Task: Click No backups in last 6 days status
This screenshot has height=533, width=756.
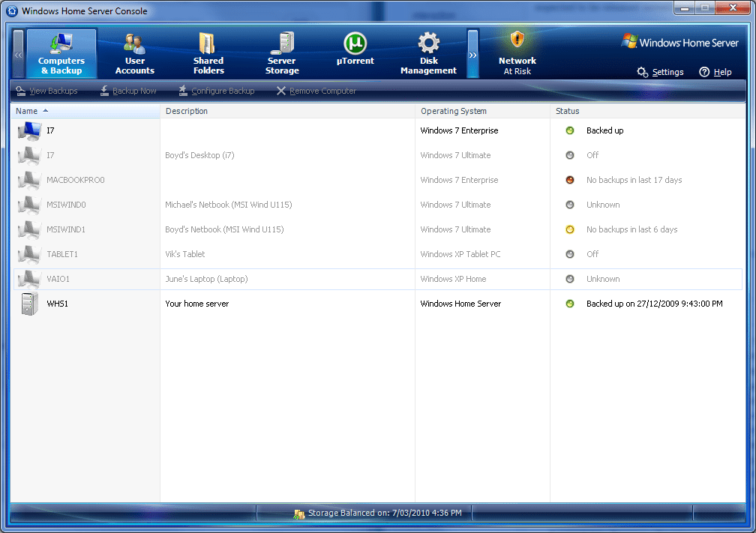Action: 631,229
